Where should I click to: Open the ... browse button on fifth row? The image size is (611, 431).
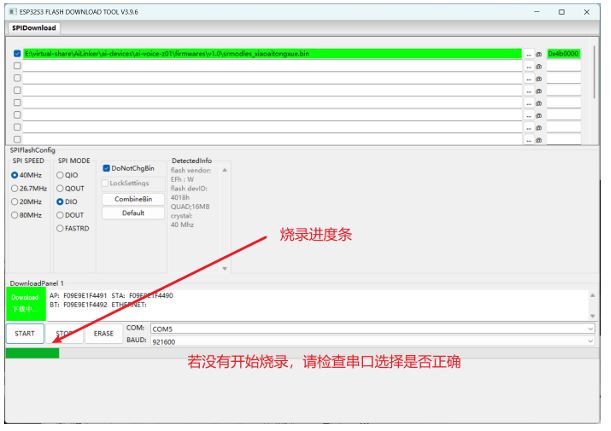click(529, 103)
